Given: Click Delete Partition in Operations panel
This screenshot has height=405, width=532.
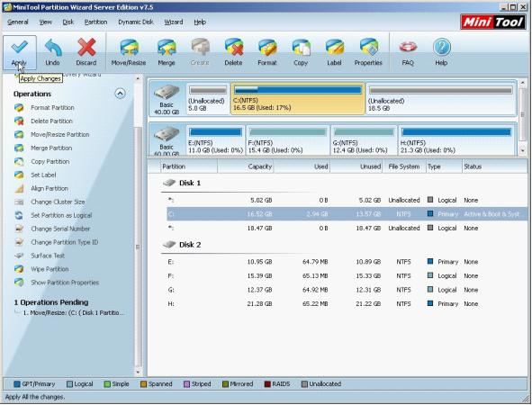Looking at the screenshot, I should 51,121.
